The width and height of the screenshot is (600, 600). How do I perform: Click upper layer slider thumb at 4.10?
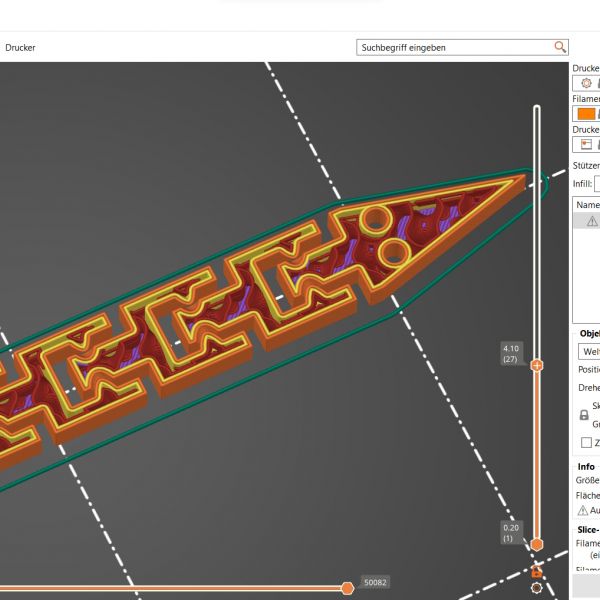[537, 365]
